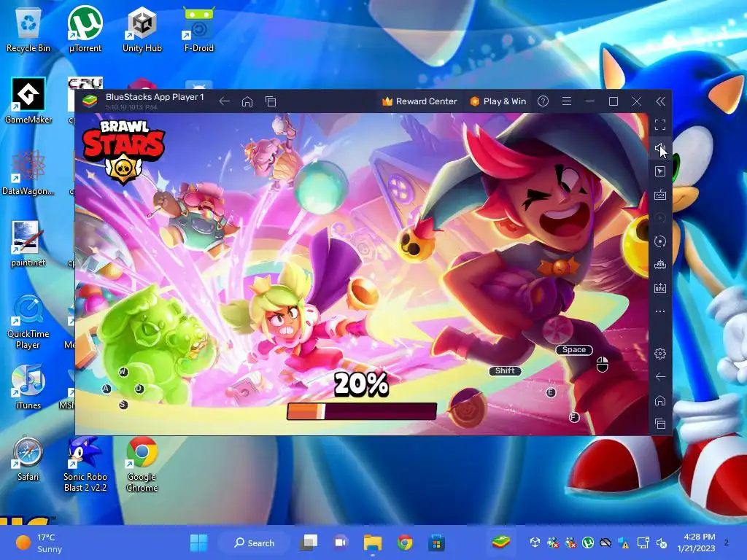Open Play & Win

coord(498,101)
